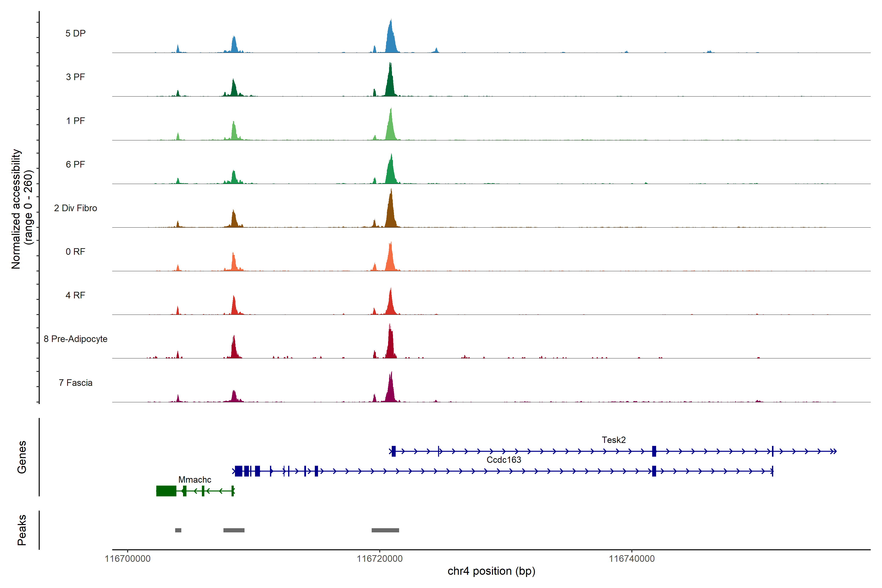This screenshot has width=882, height=588.
Task: Click the 3 PF track label
Action: tap(75, 77)
